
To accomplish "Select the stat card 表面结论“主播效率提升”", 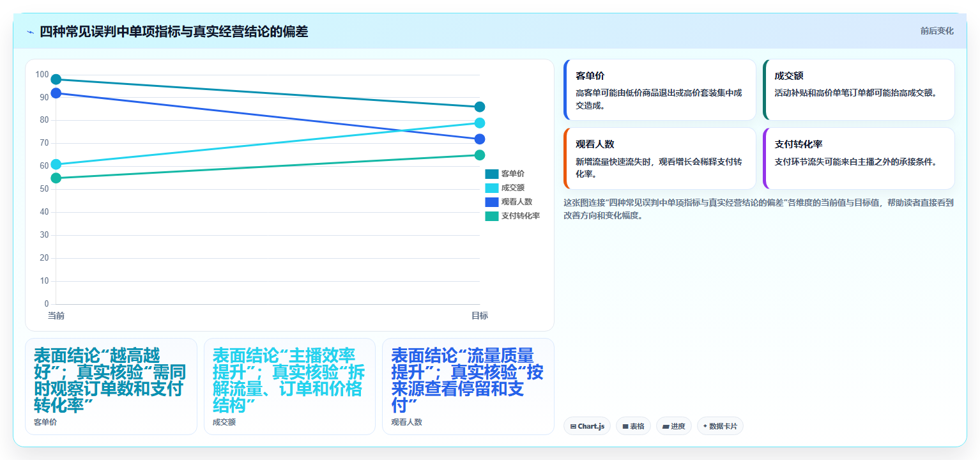I will point(289,387).
